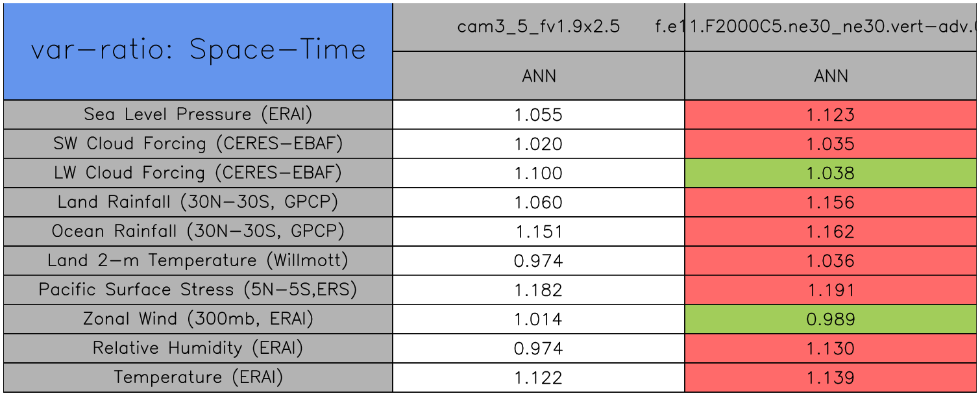The image size is (980, 396).
Task: Click the green cell showing 1.038
Action: pos(831,173)
